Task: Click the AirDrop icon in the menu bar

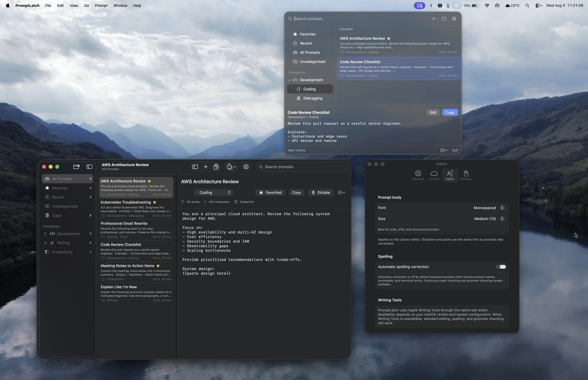Action: tap(497, 5)
